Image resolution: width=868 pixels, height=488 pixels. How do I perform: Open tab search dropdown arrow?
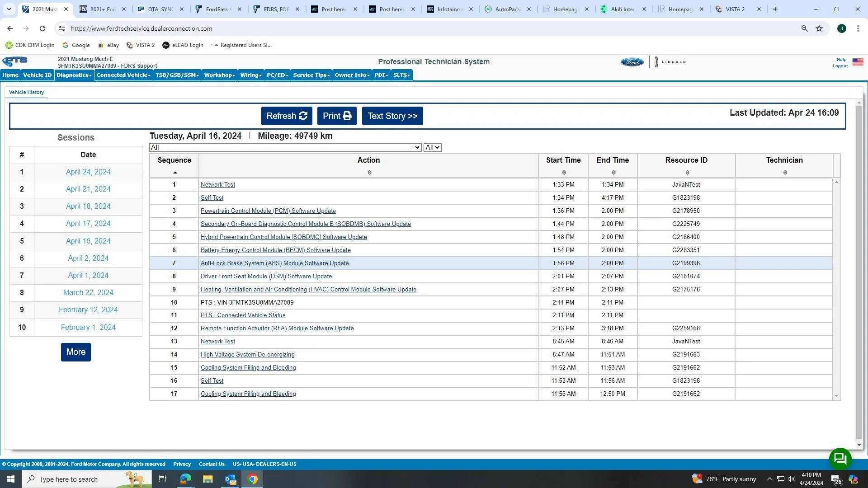[x=9, y=9]
